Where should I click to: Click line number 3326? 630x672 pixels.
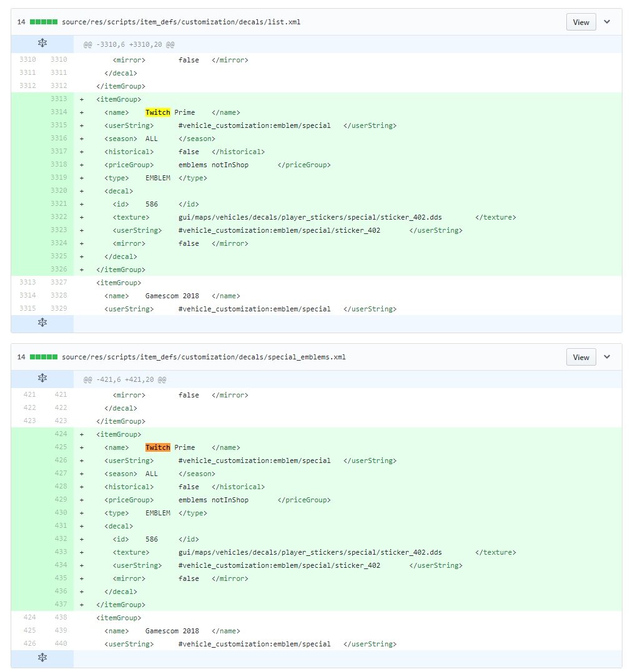pos(59,269)
